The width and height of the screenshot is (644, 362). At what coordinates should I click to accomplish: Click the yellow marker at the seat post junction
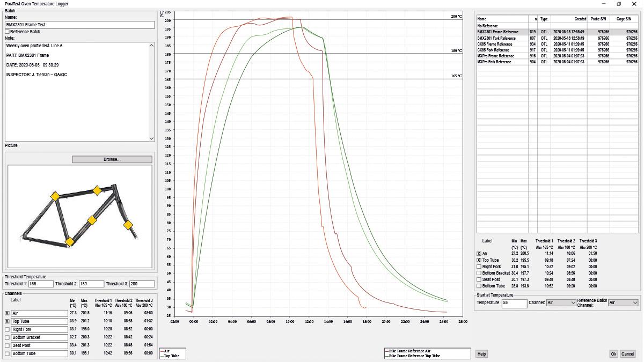(55, 197)
